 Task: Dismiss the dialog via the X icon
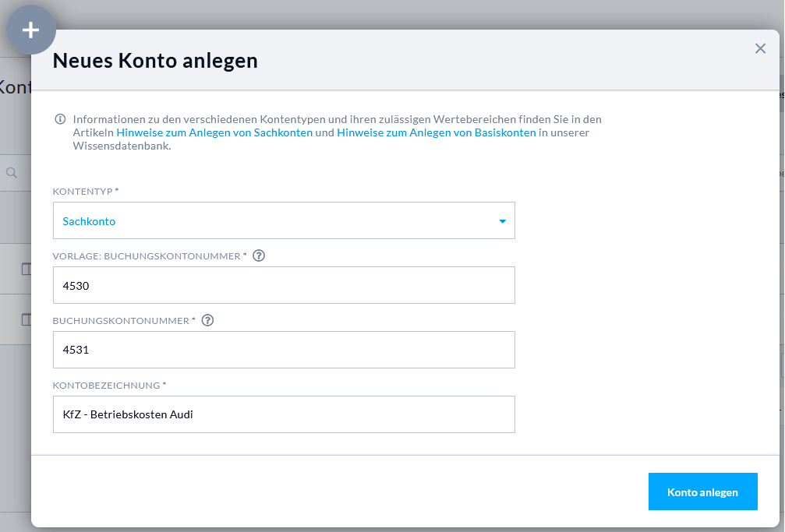pyautogui.click(x=760, y=48)
